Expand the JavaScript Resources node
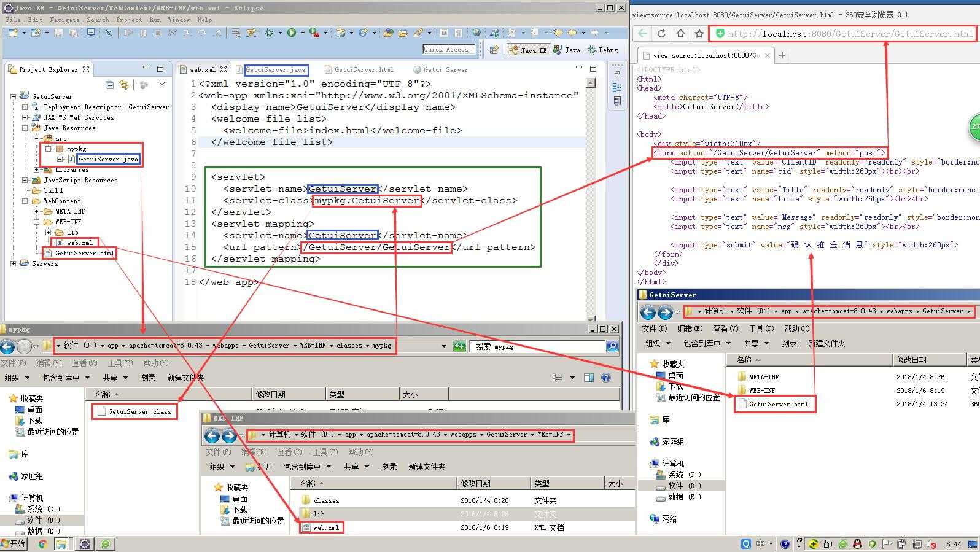This screenshot has width=980, height=552. point(25,180)
